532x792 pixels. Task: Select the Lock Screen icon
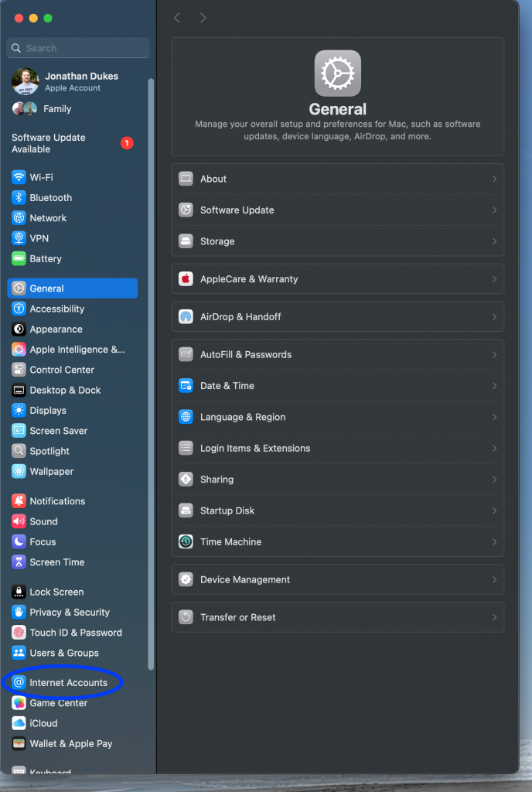(19, 592)
